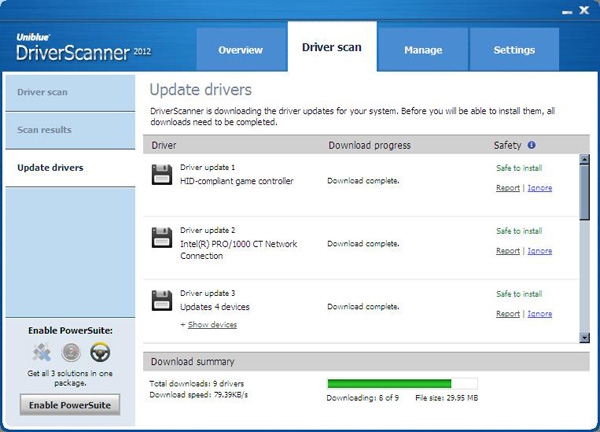Open the Overview tab

(x=240, y=50)
